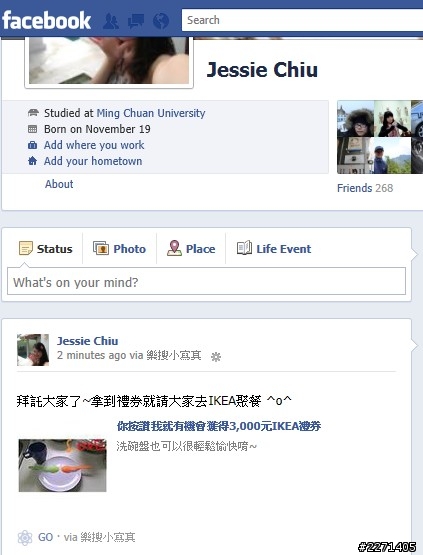The image size is (423, 555).
Task: Click the Add where you work link
Action: tap(94, 145)
